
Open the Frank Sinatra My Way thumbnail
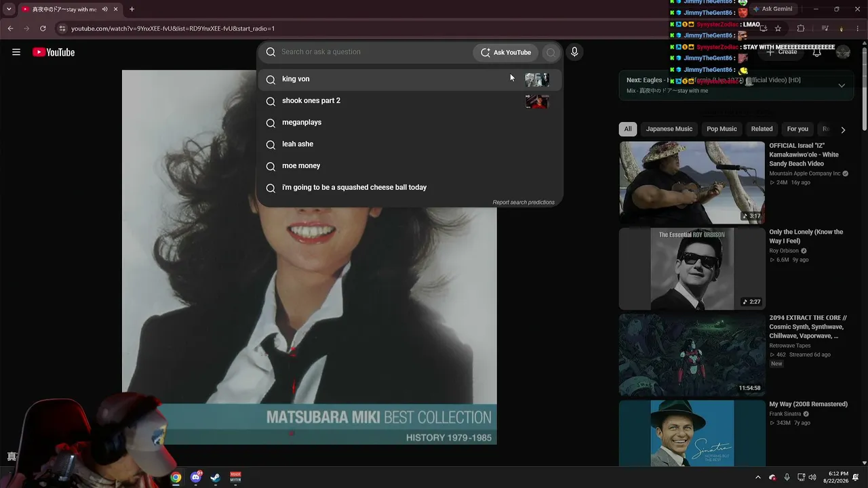coord(692,432)
